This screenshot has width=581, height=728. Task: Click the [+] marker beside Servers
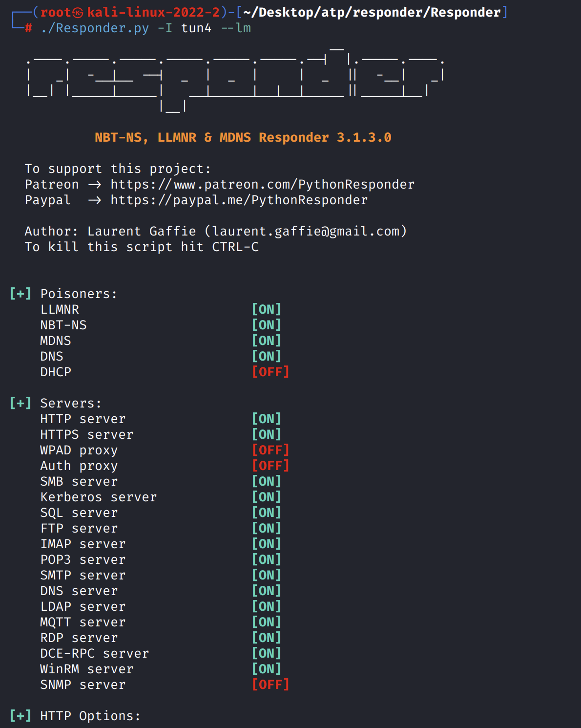(21, 404)
